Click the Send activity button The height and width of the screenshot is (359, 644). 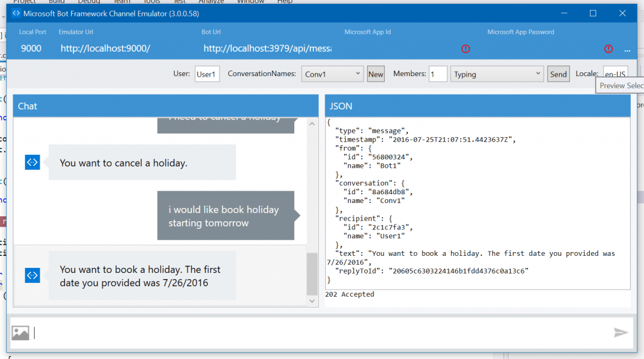558,74
